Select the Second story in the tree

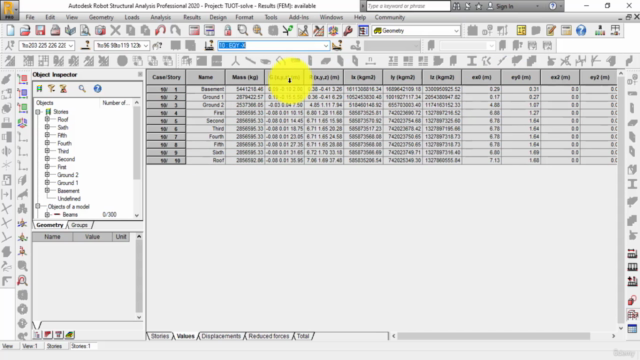[x=66, y=159]
